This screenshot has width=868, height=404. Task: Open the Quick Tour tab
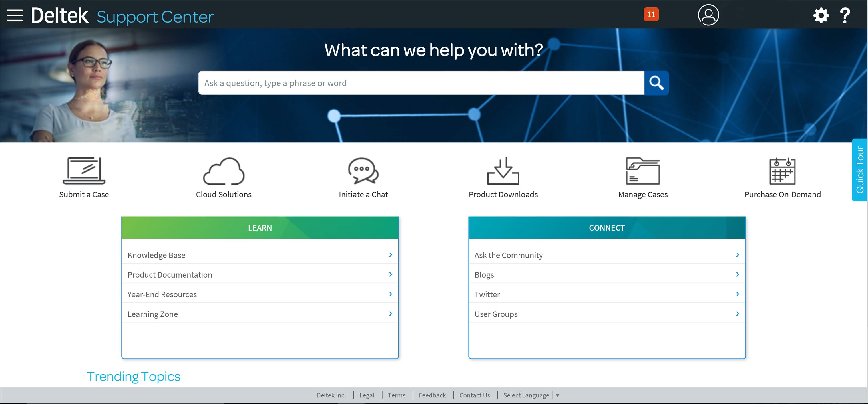tap(860, 170)
